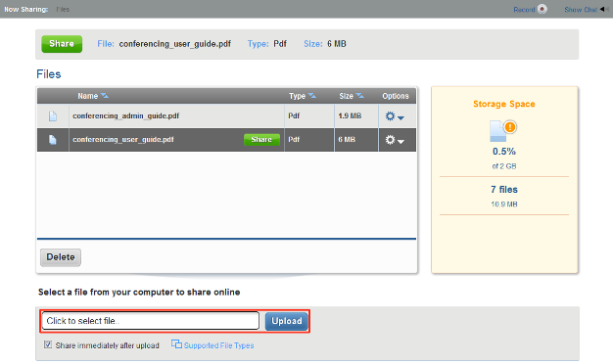Click the Record label link
Viewport: 613px width, 364px height.
(524, 10)
